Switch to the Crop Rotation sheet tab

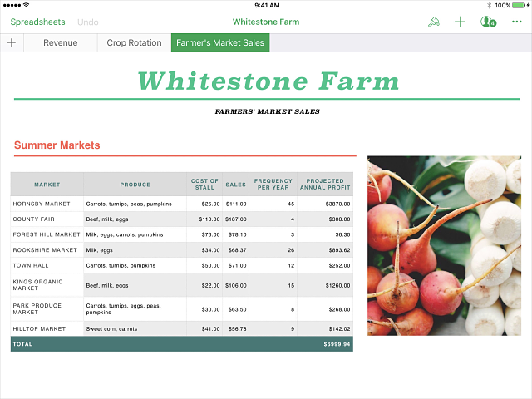pyautogui.click(x=134, y=42)
